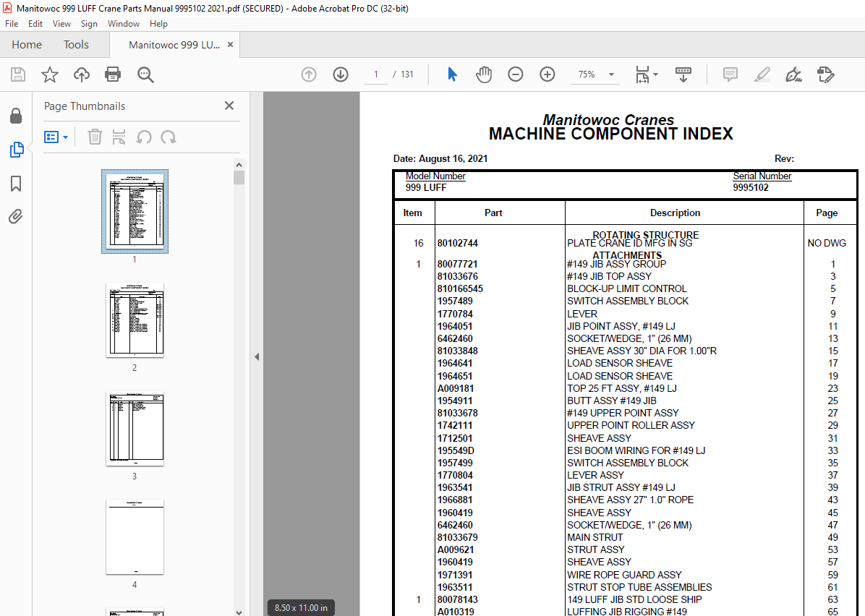Screen dimensions: 865x616
Task: Delete selected page with trash icon
Action: click(x=95, y=137)
